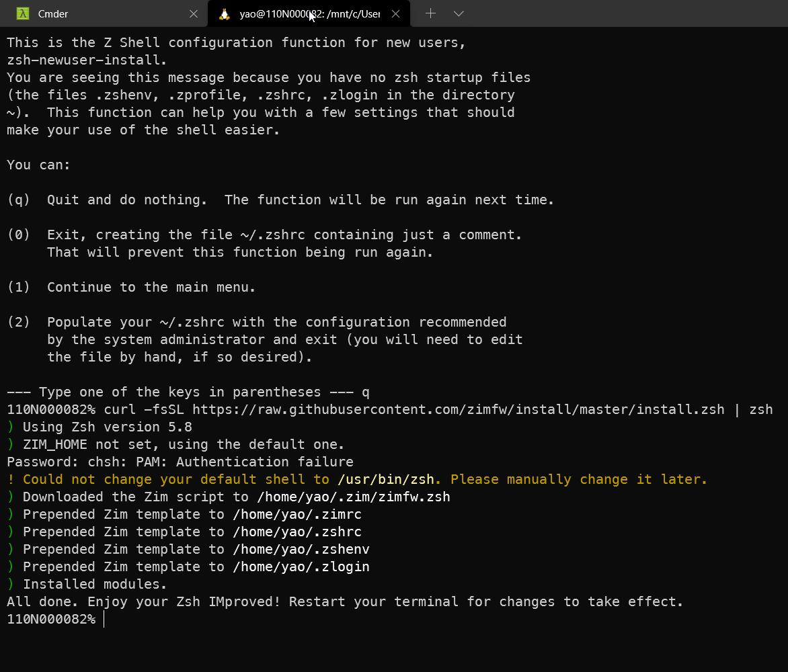Close the Cmder tab
Viewport: 788px width, 672px height.
pos(194,13)
